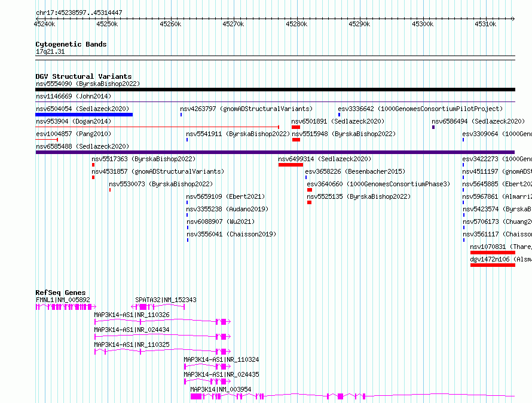Open nsv5530073 (ByrskaBishop2022) label

coord(161,184)
